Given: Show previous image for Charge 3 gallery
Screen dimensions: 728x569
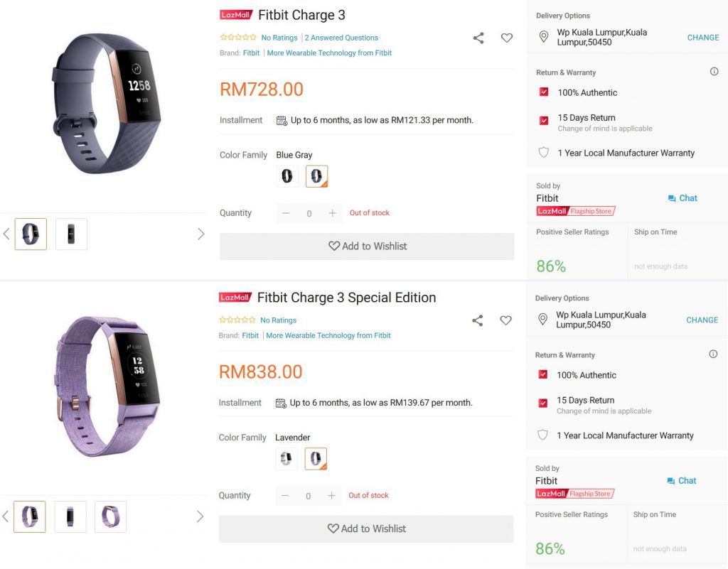Looking at the screenshot, I should click(x=6, y=234).
